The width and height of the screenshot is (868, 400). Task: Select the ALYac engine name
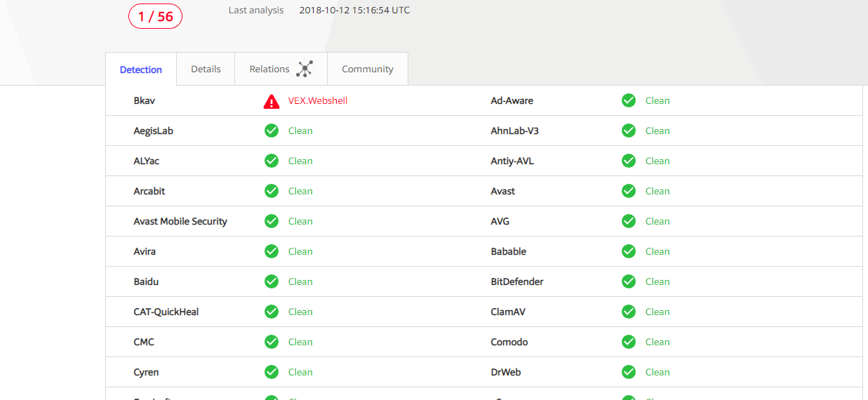147,161
